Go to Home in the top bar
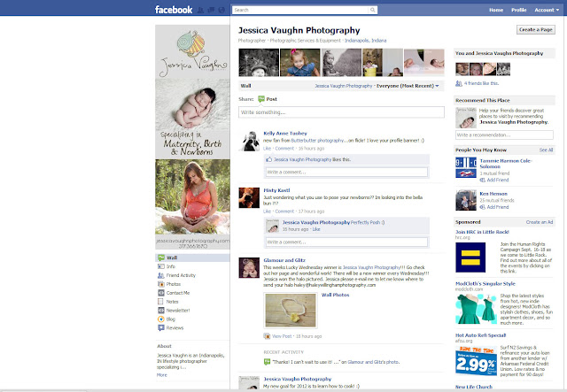The height and width of the screenshot is (392, 567). (496, 10)
